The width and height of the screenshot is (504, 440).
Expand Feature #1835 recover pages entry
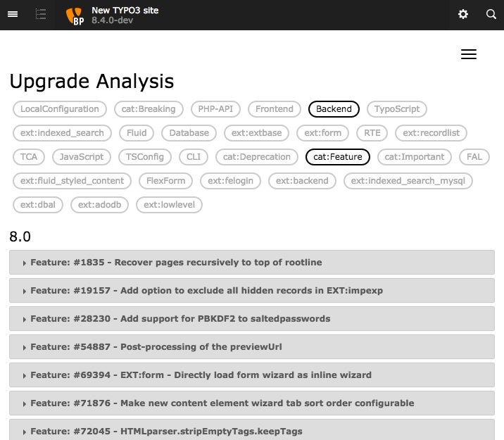pos(176,263)
